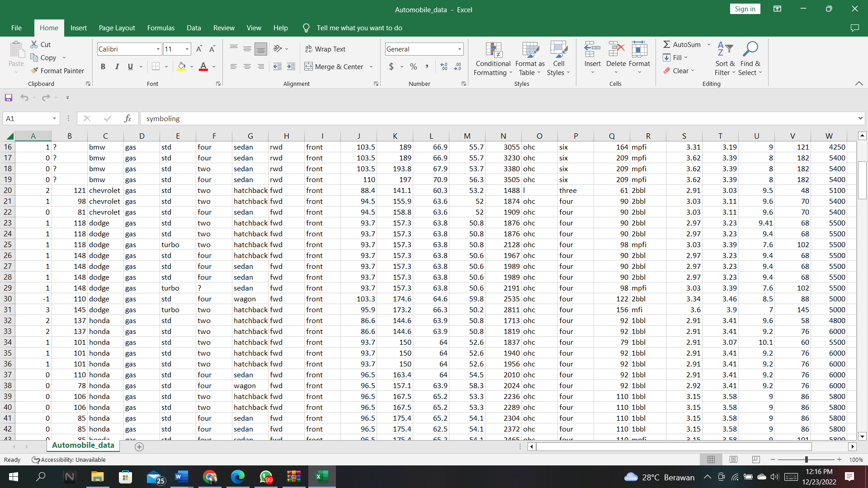868x488 pixels.
Task: Switch to Review tab
Action: tap(224, 28)
